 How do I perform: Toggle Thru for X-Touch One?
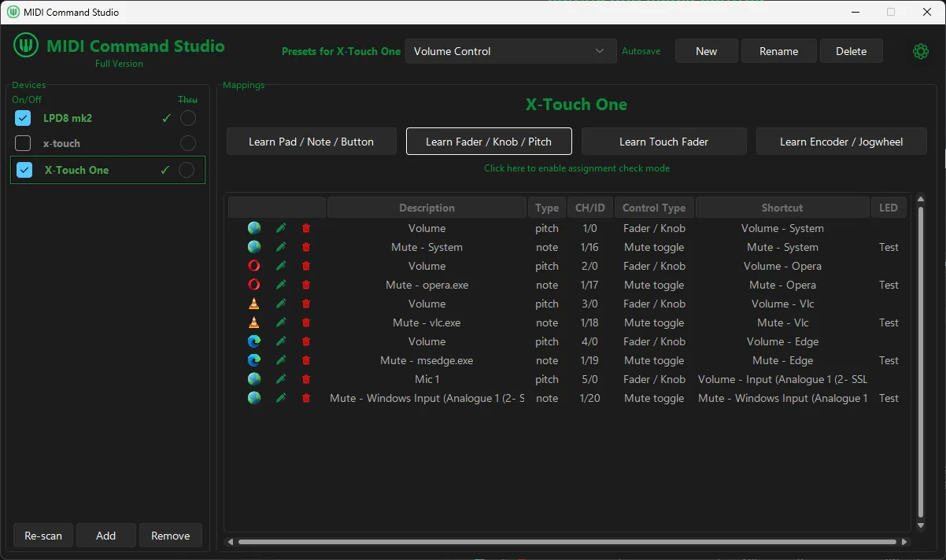pos(187,170)
